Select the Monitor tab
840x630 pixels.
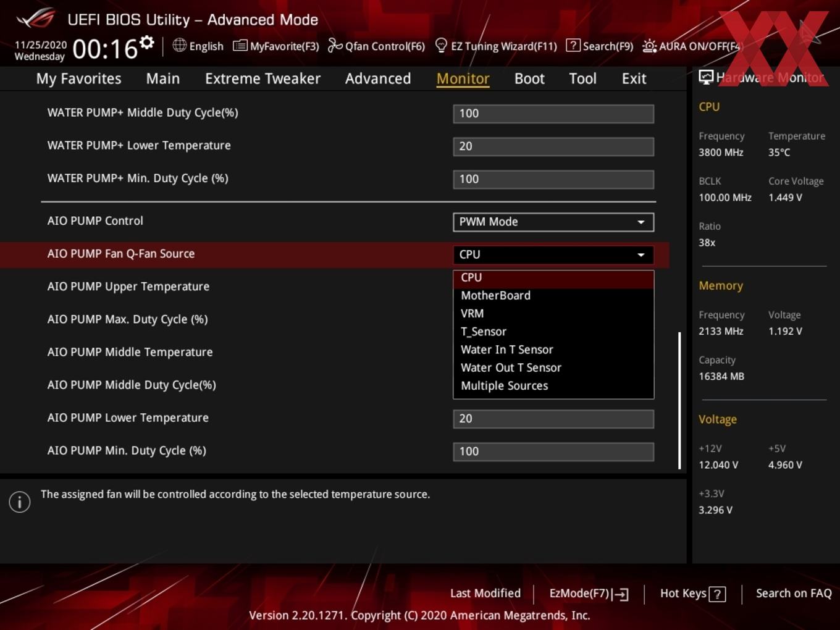click(463, 78)
